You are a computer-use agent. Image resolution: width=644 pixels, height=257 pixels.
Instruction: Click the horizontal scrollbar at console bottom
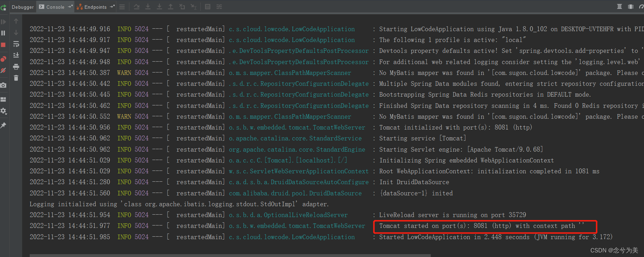click(x=230, y=255)
